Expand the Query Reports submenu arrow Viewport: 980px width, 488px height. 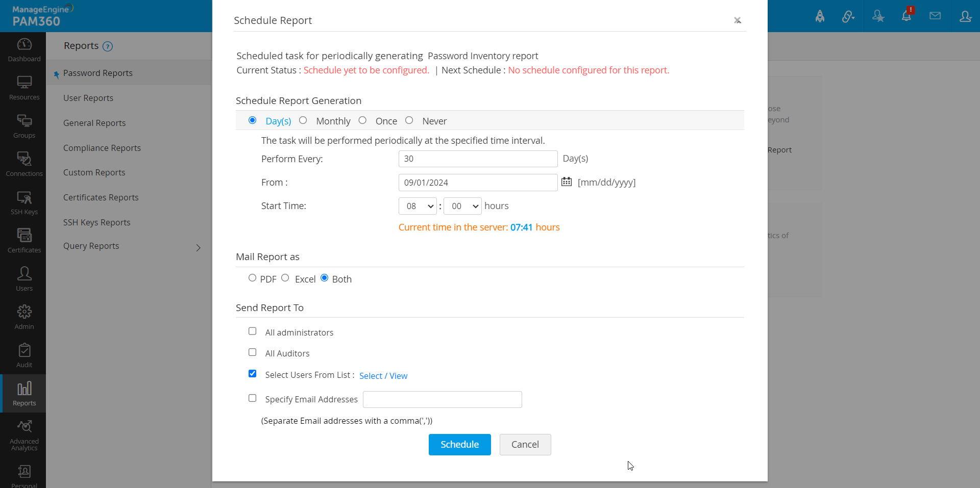(199, 248)
